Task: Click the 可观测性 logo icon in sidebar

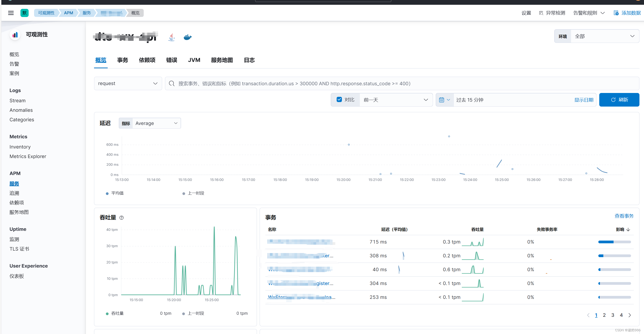Action: coord(15,35)
